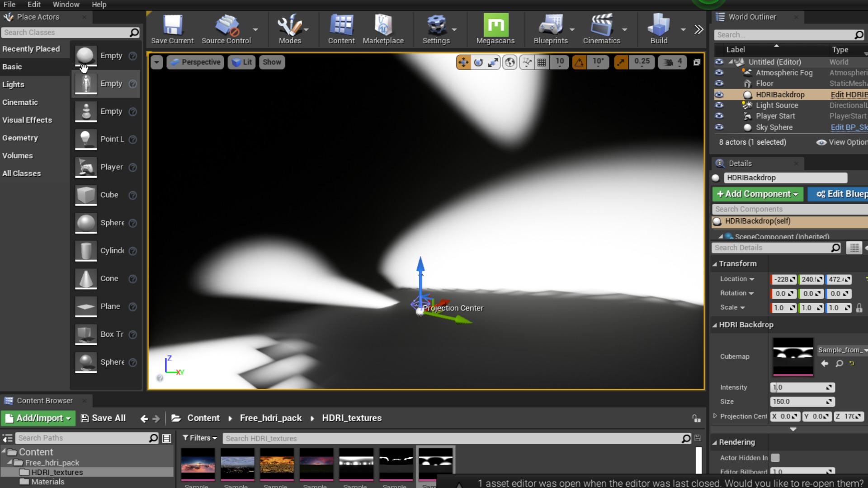Use selected asset arrow for Cubemap
Screen dimensions: 868x488
(825, 364)
